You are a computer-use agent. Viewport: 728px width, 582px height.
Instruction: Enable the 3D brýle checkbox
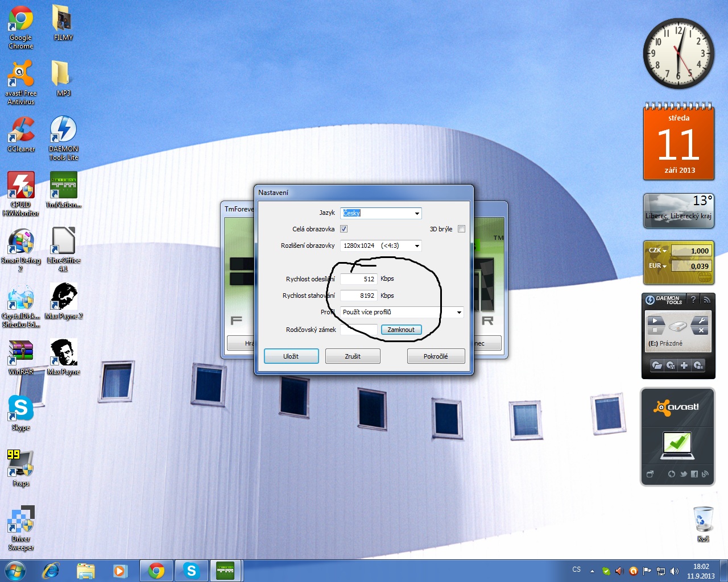(461, 229)
